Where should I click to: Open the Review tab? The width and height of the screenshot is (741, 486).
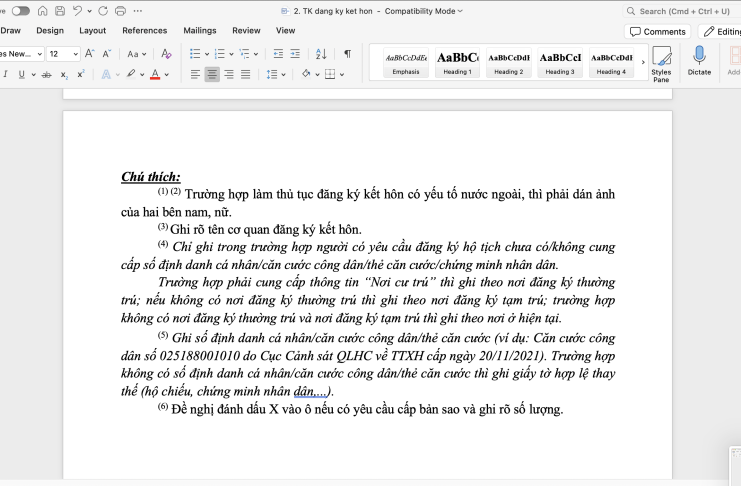pos(246,30)
